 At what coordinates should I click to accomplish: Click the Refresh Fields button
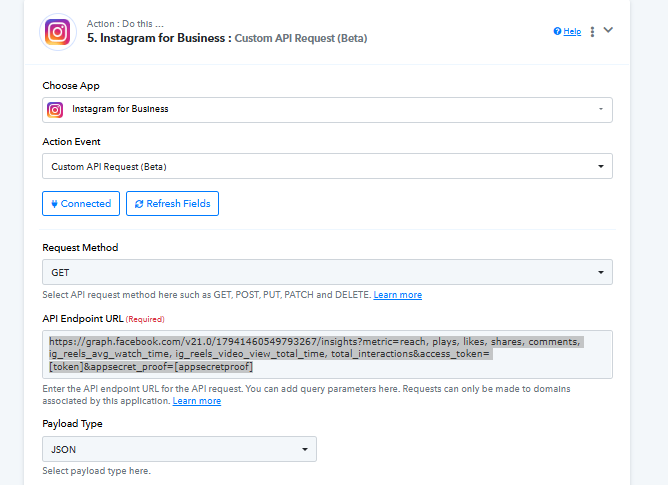173,204
